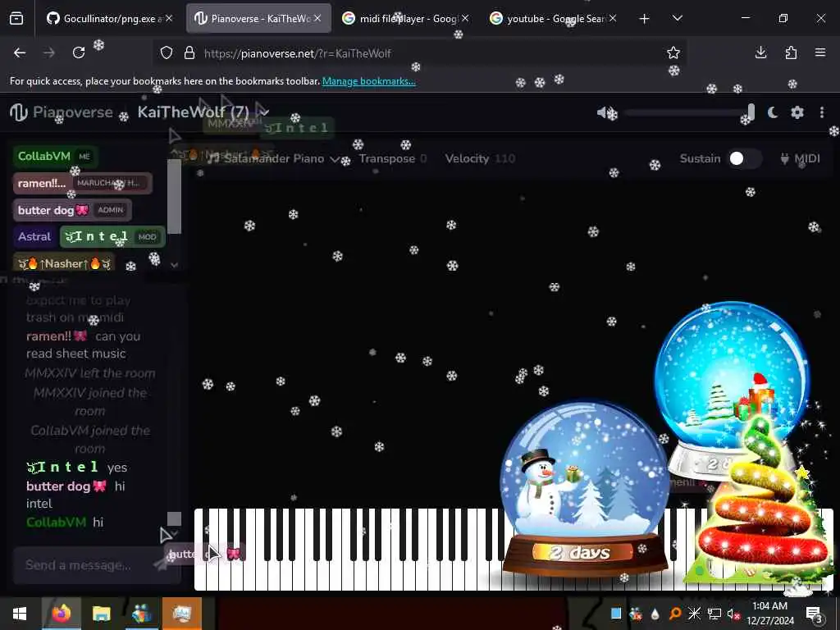Adjust the Transpose value
Image resolution: width=840 pixels, height=630 pixels.
pyautogui.click(x=393, y=158)
